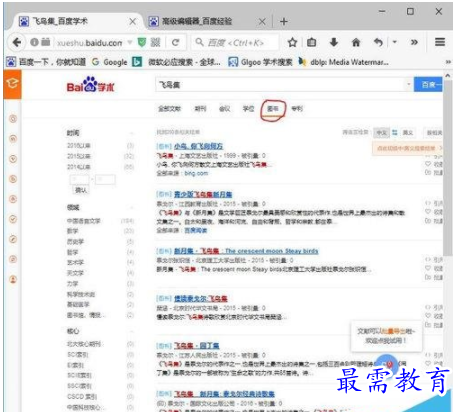
Task: Click the undo curved-arrow toolbar icon
Action: pyautogui.click(x=378, y=42)
